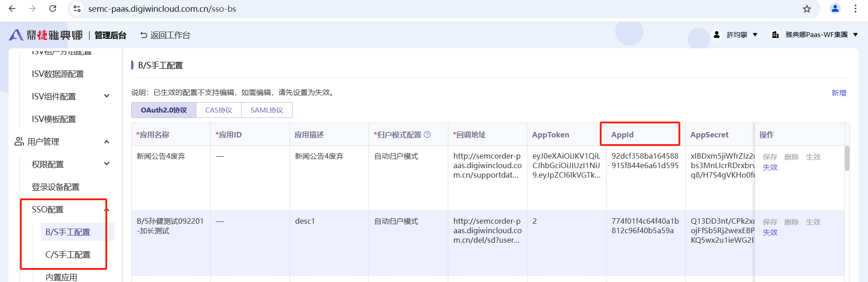This screenshot has width=868, height=282.
Task: Click the help icon beside 归户模式配置
Action: point(427,135)
